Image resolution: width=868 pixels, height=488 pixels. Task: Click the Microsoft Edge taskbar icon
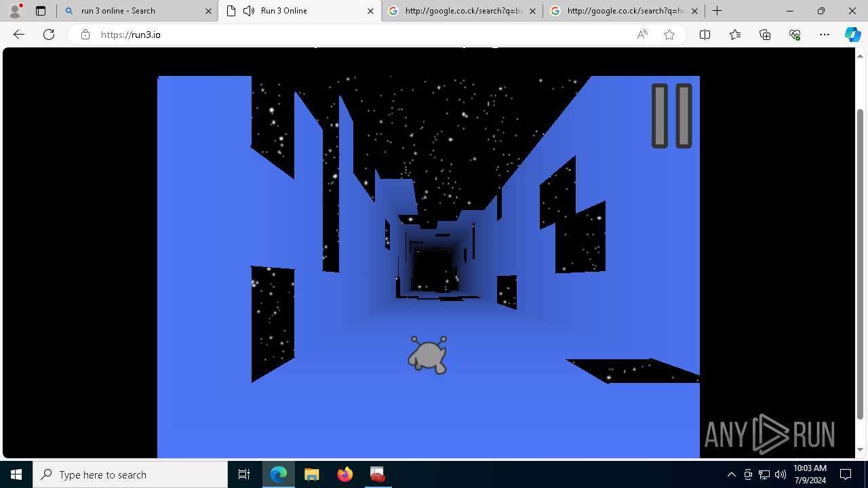[x=279, y=474]
